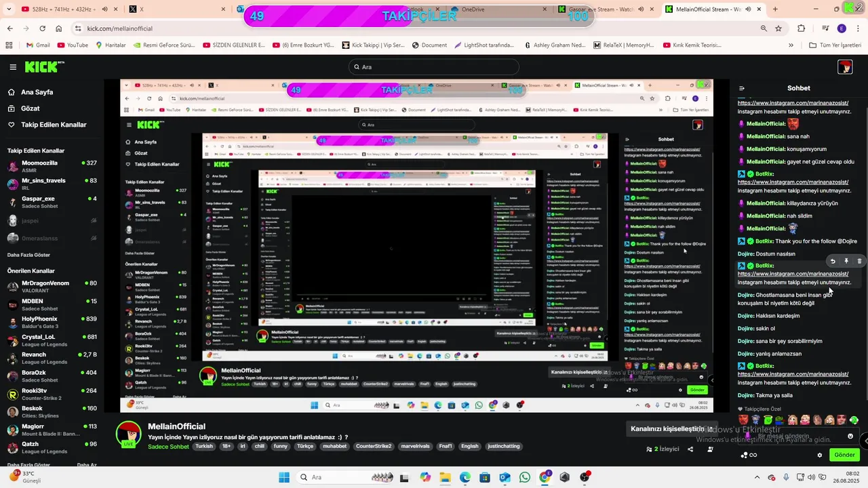Open the Gmail bookmark
Image resolution: width=868 pixels, height=488 pixels.
38,45
